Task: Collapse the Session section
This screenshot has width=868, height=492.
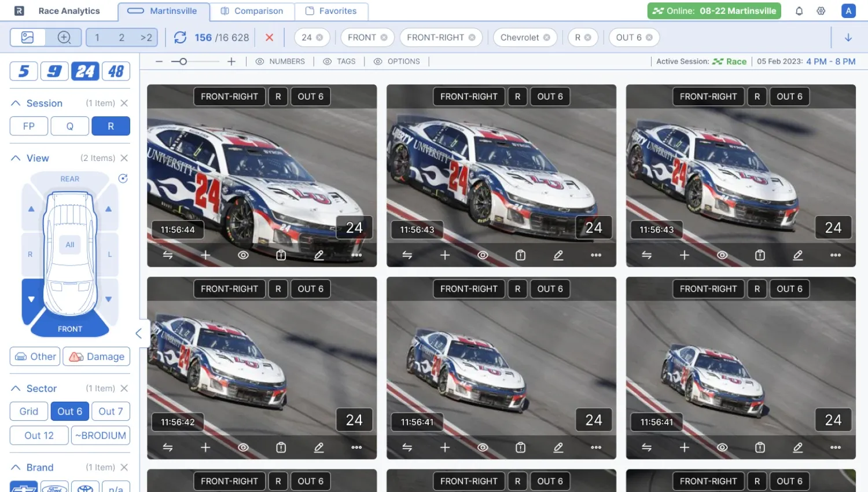Action: (x=16, y=103)
